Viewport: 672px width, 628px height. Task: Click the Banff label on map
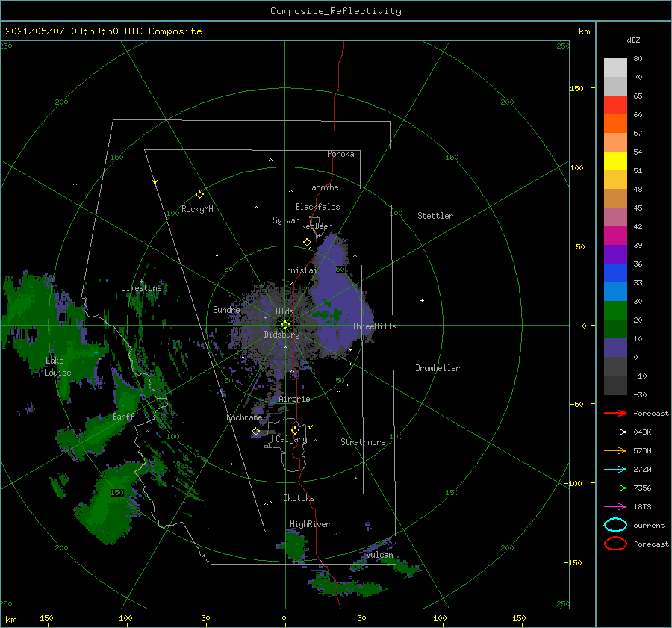(x=123, y=417)
